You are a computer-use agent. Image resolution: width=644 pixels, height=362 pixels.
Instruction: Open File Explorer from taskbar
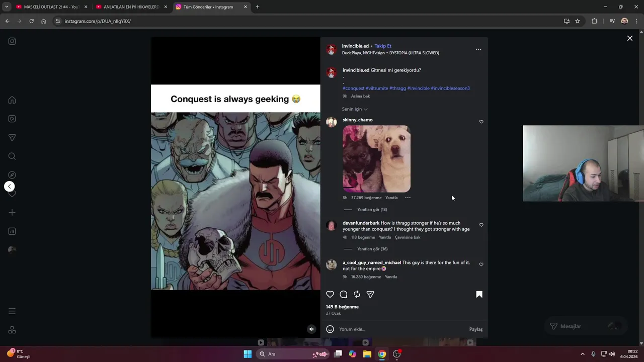(367, 354)
